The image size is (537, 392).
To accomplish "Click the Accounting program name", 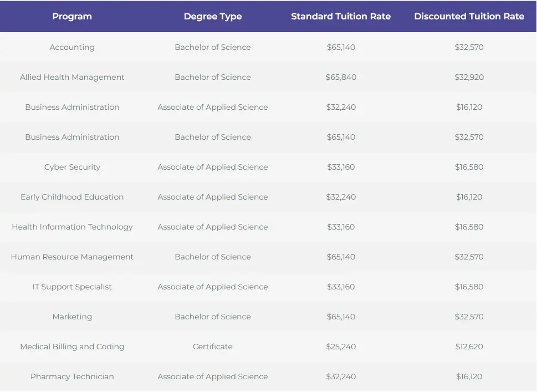I will [72, 47].
